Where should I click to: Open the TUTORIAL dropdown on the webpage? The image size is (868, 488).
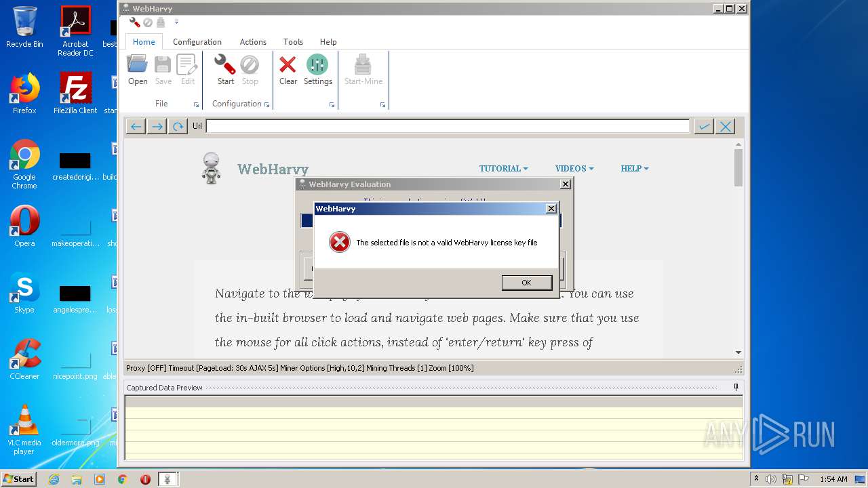(x=503, y=168)
